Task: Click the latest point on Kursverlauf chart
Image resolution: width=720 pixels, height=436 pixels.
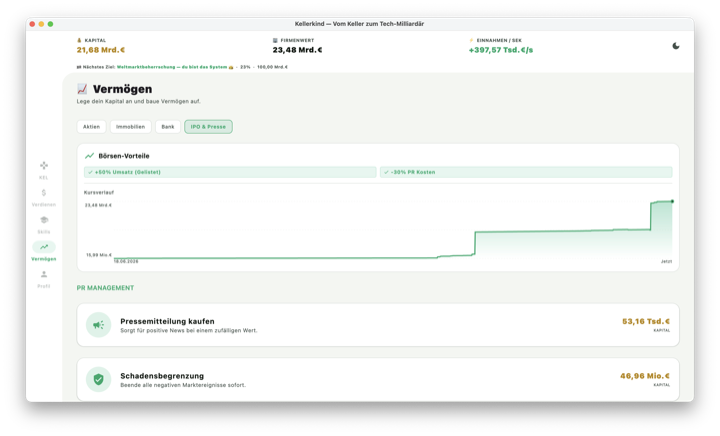Action: pos(672,201)
